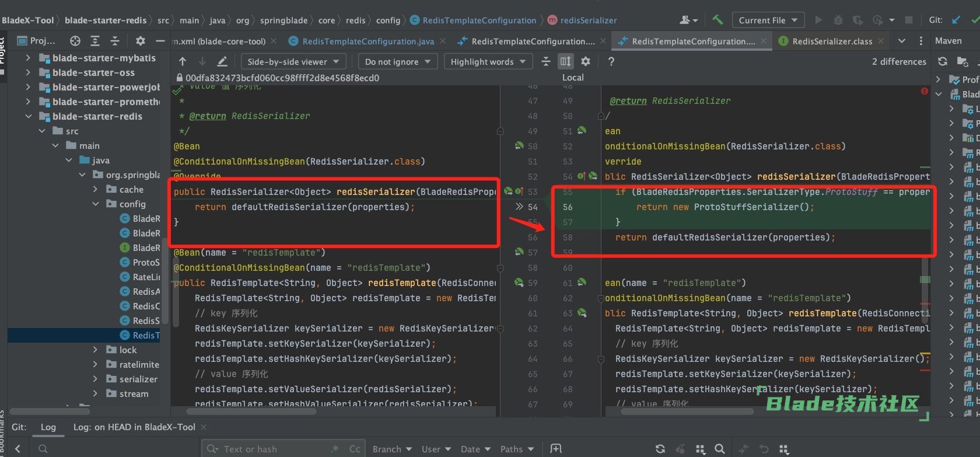Close the RedisSerializer.class tab
Image resolution: width=980 pixels, height=457 pixels.
coord(881,41)
